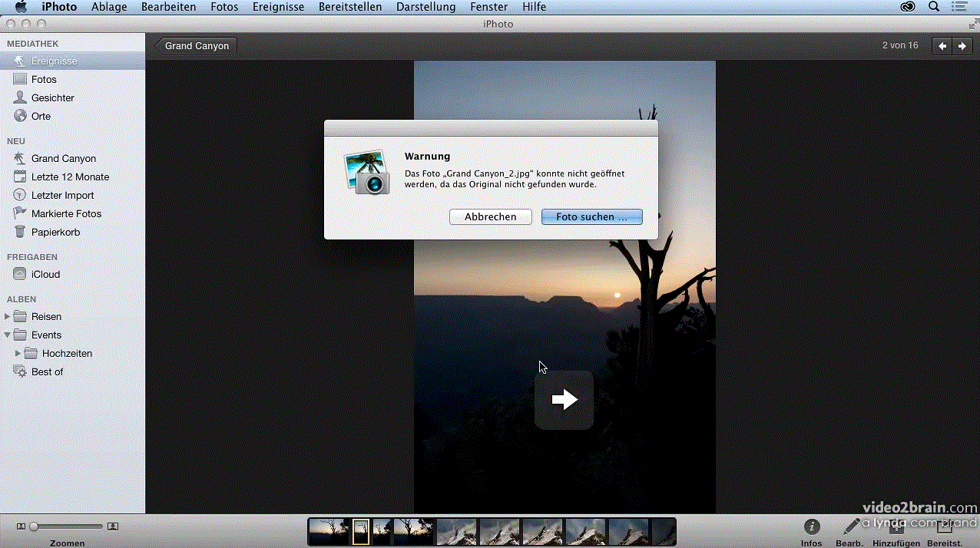
Task: Open the Apple menu
Action: coord(21,7)
